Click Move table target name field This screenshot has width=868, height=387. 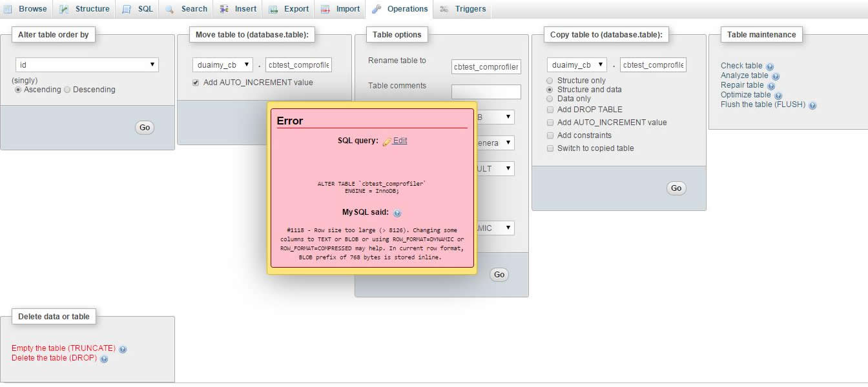click(298, 64)
